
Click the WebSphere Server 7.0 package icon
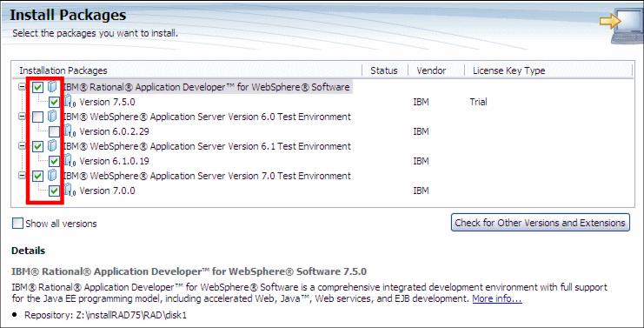point(52,176)
